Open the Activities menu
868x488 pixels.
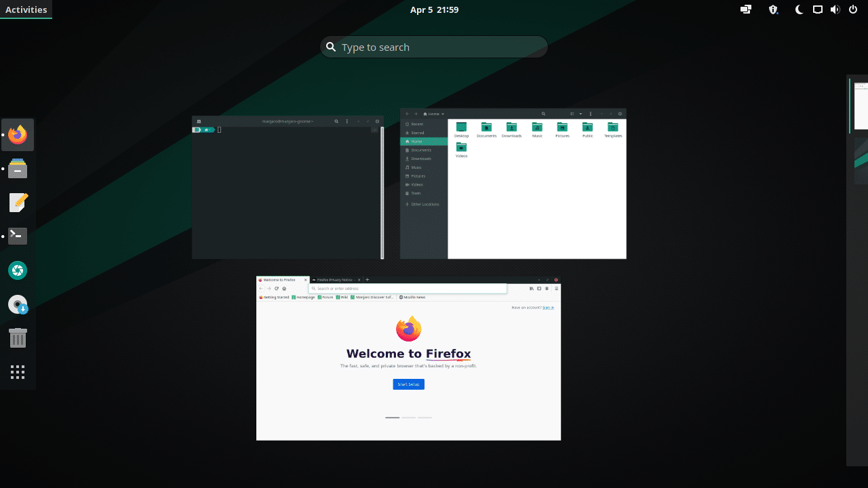click(x=26, y=9)
